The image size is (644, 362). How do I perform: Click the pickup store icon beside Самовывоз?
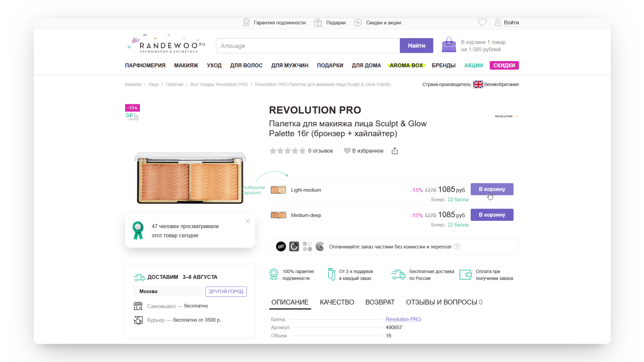pos(138,306)
